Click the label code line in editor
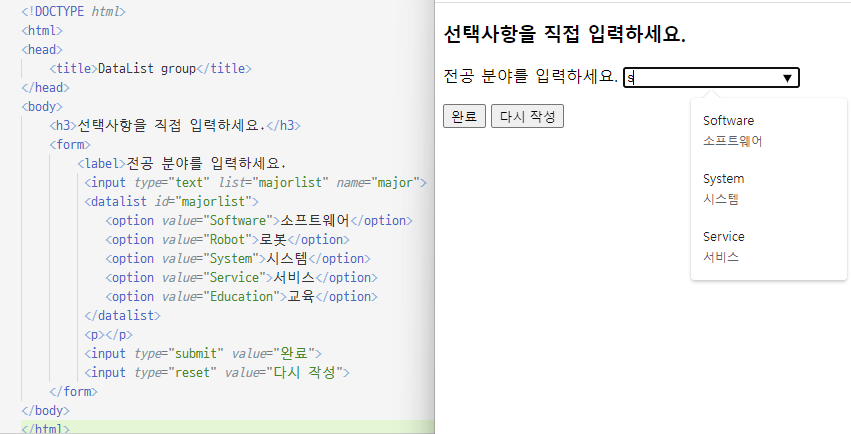 (x=182, y=163)
